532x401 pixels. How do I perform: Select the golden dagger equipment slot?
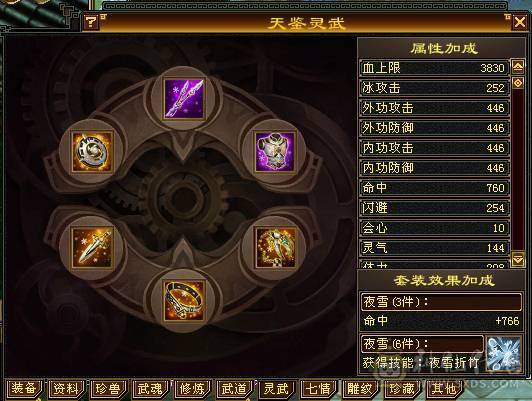(92, 247)
